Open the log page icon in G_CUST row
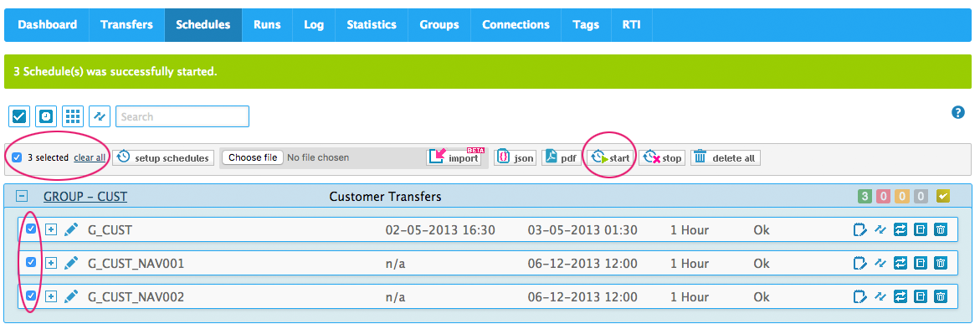 click(921, 229)
